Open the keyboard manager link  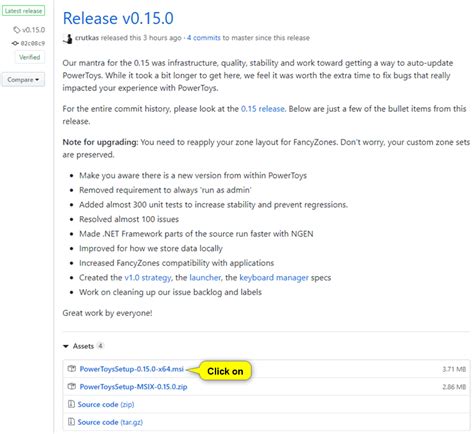(x=274, y=278)
